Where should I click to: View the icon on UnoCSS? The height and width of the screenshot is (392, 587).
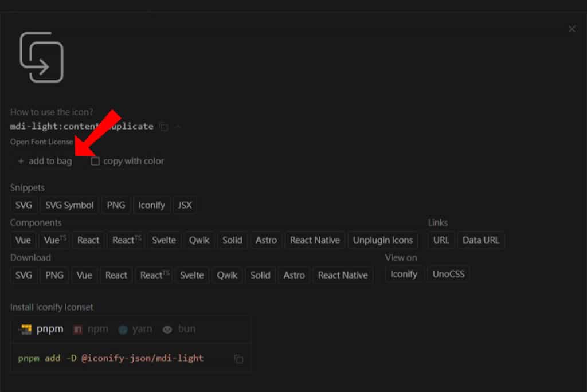tap(448, 275)
